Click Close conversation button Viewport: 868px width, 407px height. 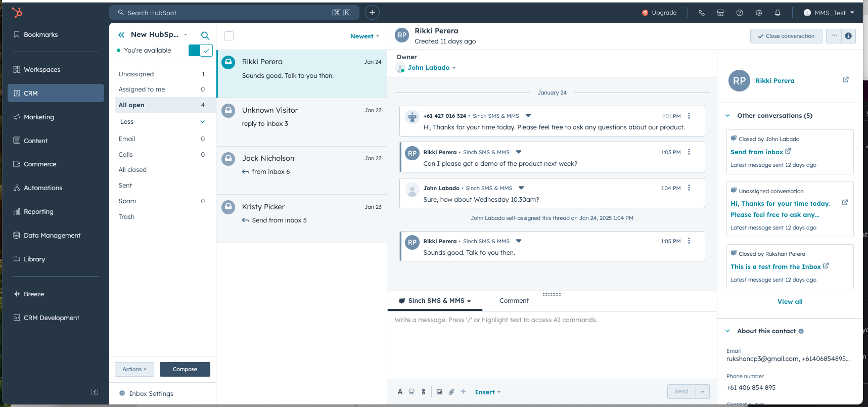click(x=786, y=36)
